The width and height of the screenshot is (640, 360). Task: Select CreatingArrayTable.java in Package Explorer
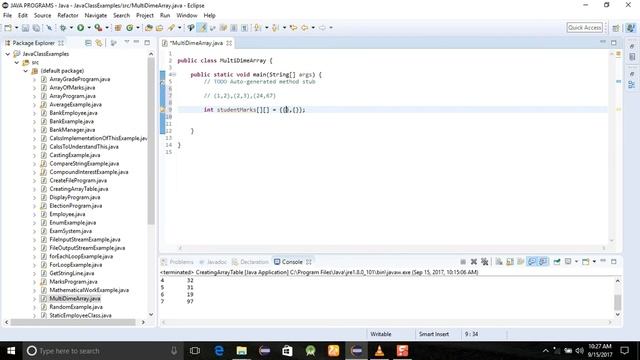pyautogui.click(x=79, y=189)
